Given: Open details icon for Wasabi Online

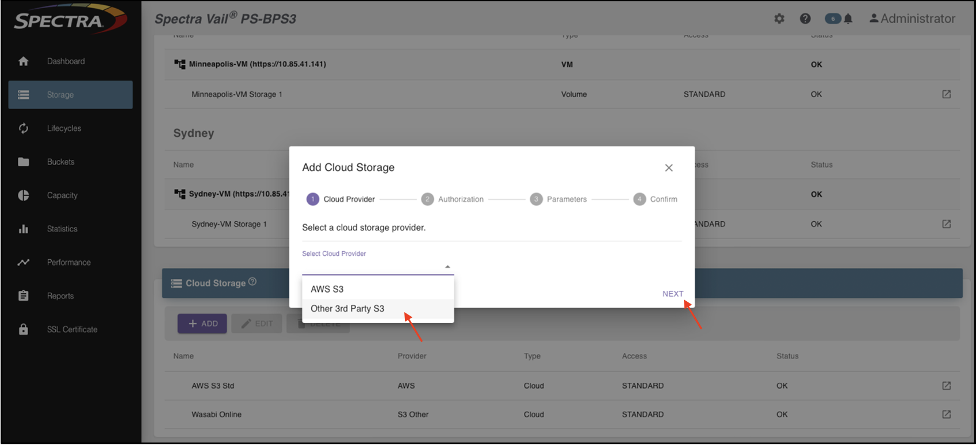Looking at the screenshot, I should coord(947,414).
